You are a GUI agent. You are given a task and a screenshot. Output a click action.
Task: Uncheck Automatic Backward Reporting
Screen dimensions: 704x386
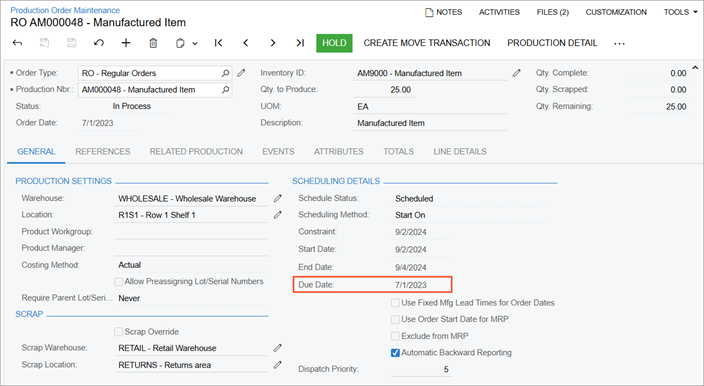click(x=395, y=353)
